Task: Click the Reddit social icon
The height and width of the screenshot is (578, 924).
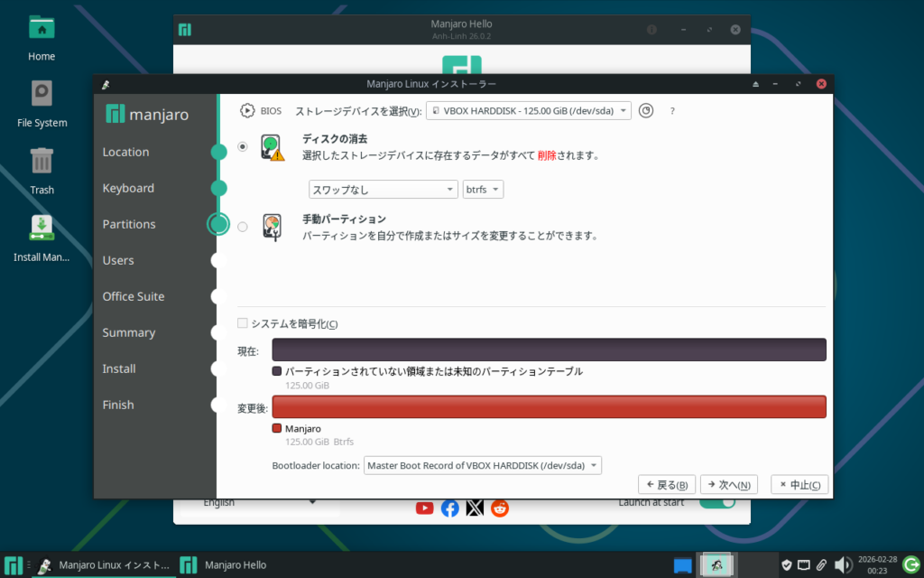Action: (x=500, y=508)
